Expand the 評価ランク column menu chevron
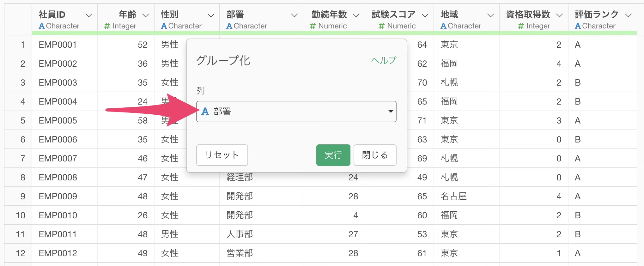This screenshot has width=644, height=266. point(628,15)
